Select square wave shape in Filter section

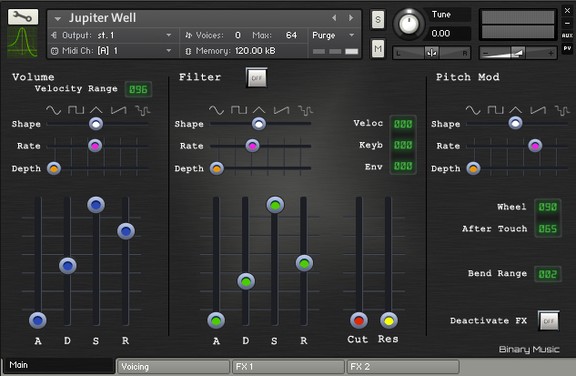[239, 110]
